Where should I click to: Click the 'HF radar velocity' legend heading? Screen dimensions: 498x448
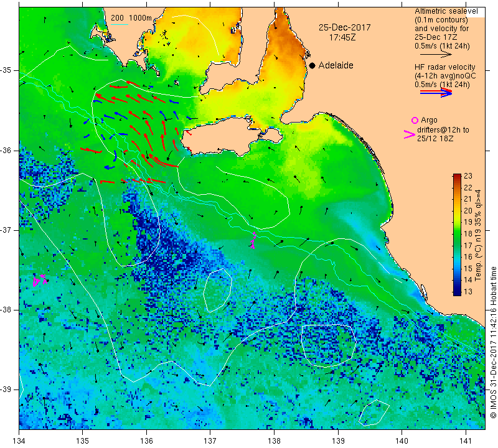point(444,67)
